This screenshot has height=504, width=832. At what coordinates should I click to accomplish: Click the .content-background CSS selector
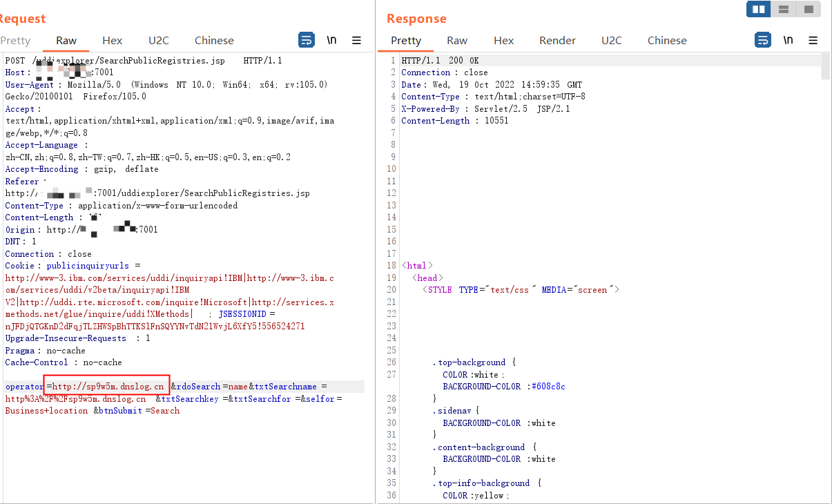coord(478,447)
